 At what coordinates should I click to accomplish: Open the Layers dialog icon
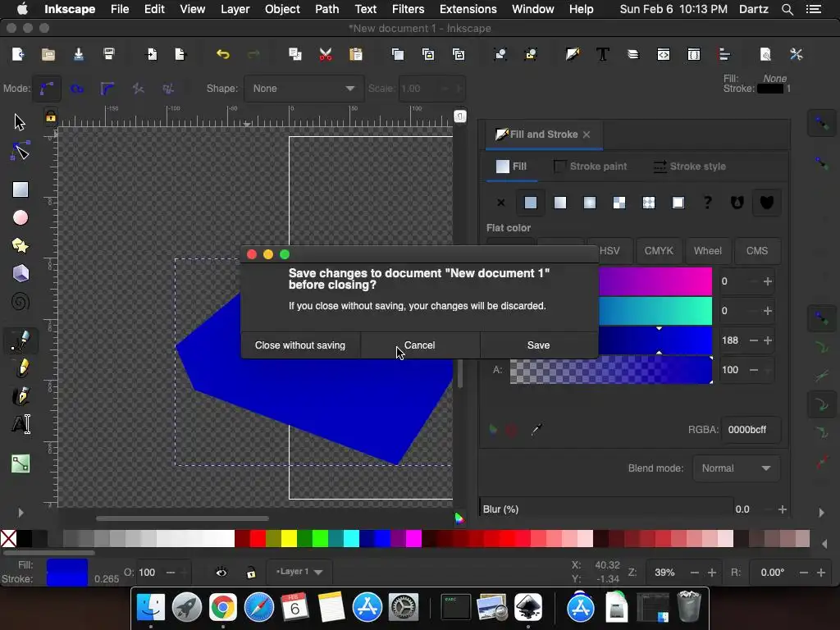point(633,54)
